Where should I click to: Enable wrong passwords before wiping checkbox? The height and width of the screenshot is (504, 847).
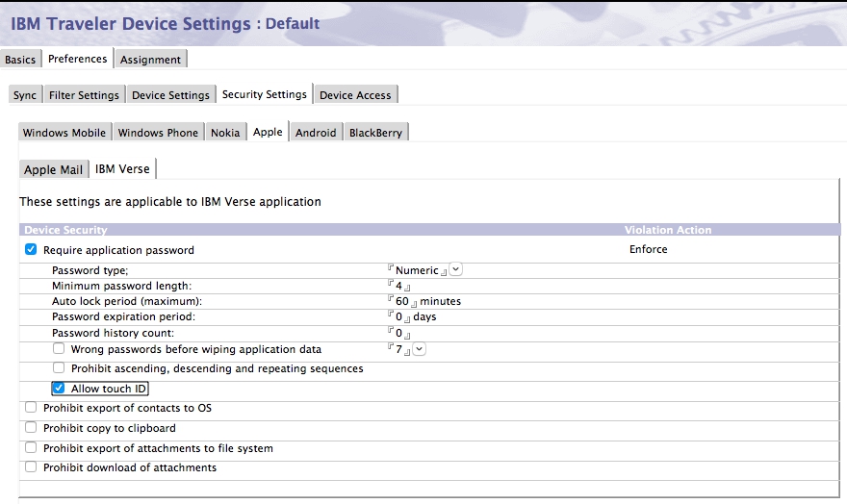(x=59, y=348)
